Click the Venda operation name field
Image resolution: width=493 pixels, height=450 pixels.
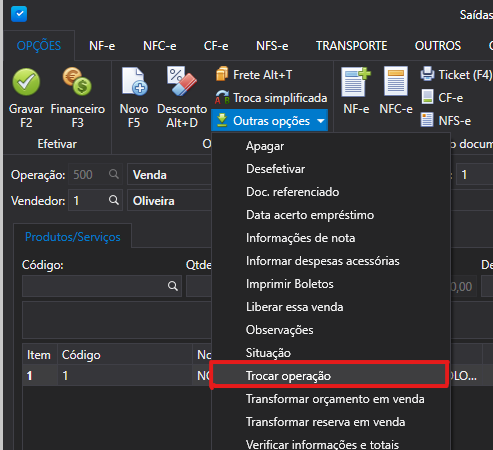pos(169,174)
